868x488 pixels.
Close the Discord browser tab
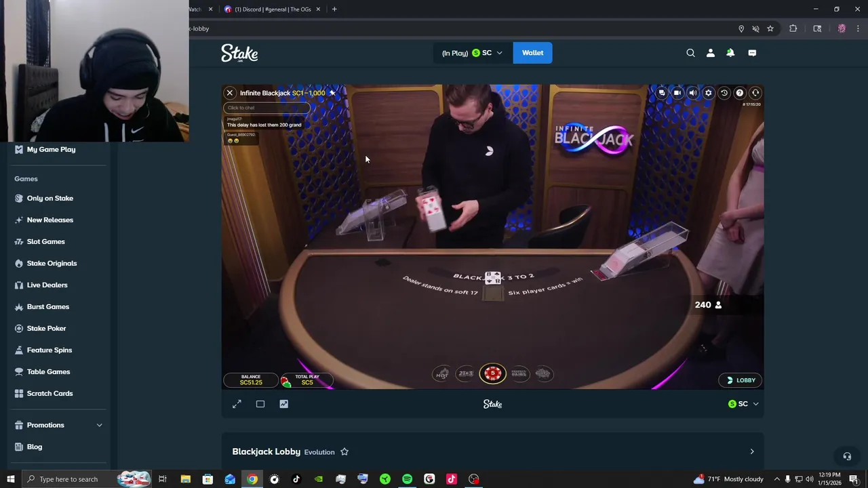point(317,9)
